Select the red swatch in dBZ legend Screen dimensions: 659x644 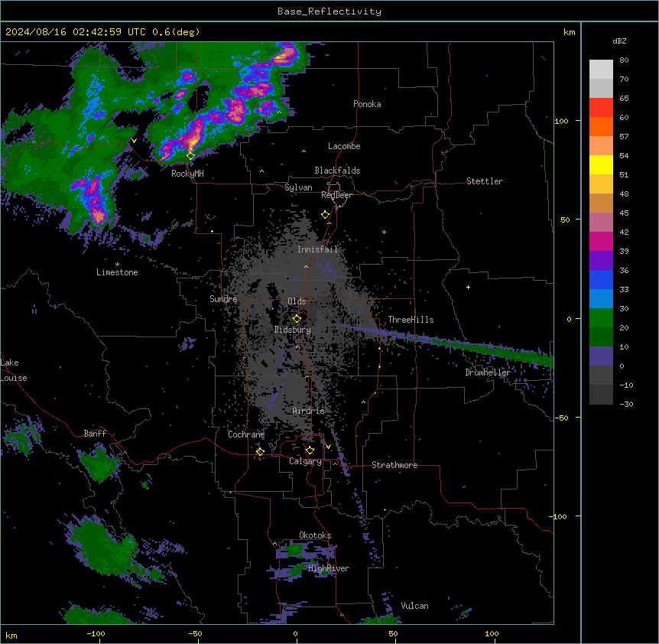[601, 108]
